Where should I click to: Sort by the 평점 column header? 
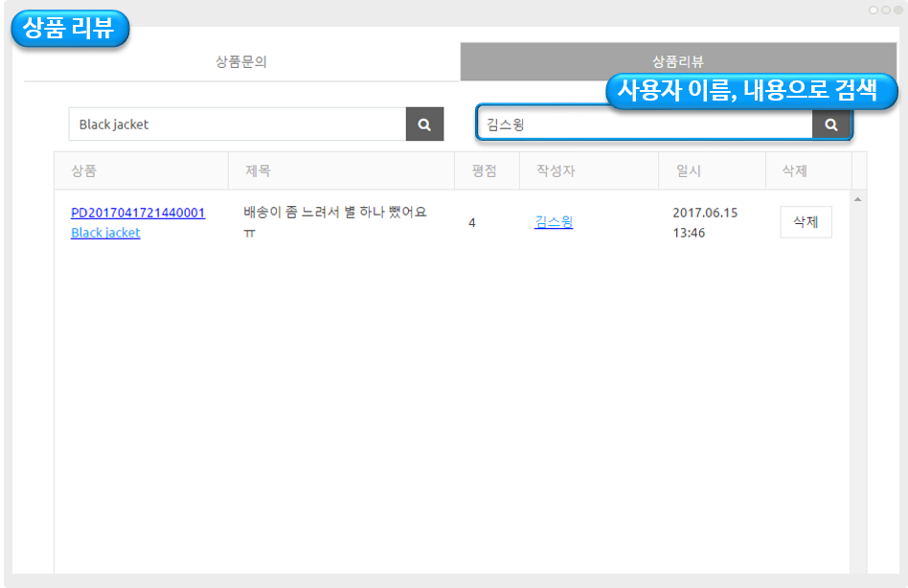(x=485, y=171)
